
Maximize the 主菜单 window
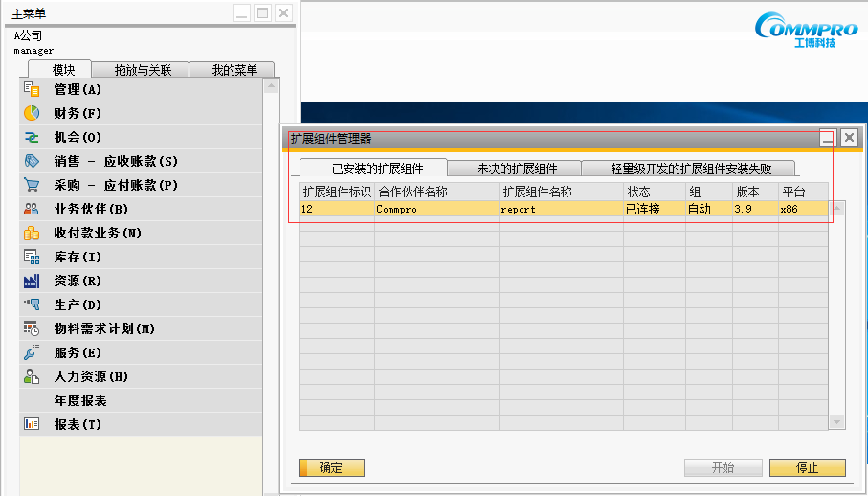tap(262, 12)
